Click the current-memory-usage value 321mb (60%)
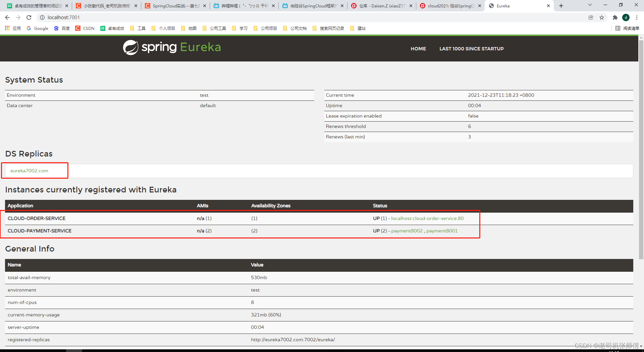Viewport: 644px width, 352px height. pyautogui.click(x=266, y=315)
